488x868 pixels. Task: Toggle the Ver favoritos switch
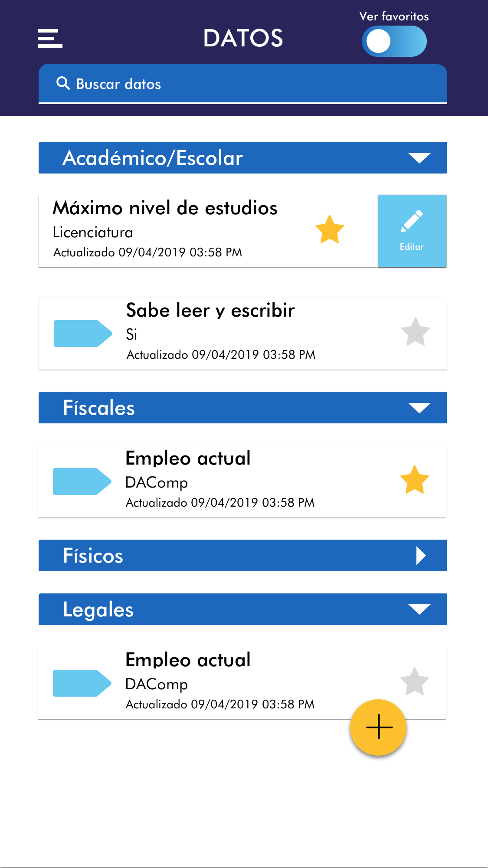click(x=394, y=41)
